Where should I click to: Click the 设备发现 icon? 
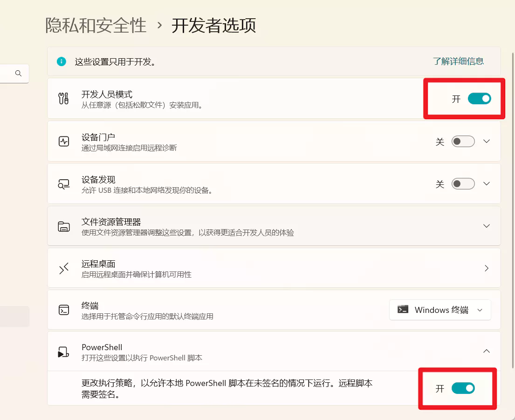63,183
